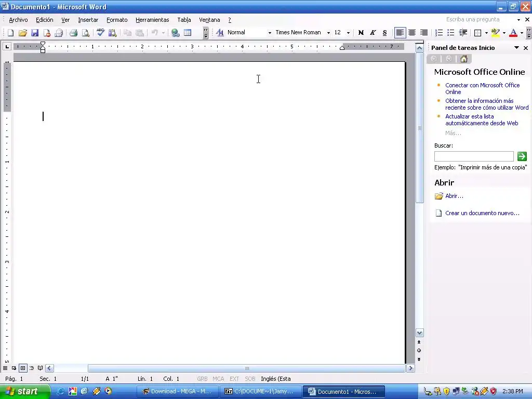Switch to Reading Layout view icon
Image resolution: width=532 pixels, height=399 pixels.
point(41,368)
